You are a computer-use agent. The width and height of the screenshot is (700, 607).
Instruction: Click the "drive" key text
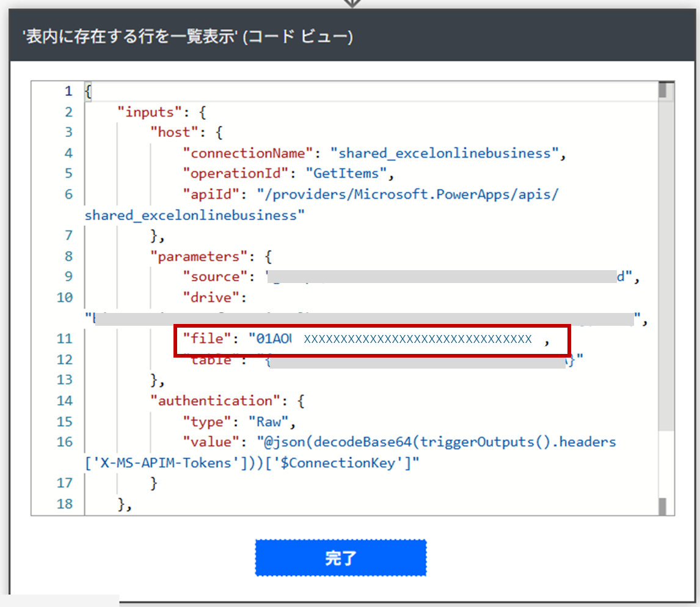coord(211,298)
